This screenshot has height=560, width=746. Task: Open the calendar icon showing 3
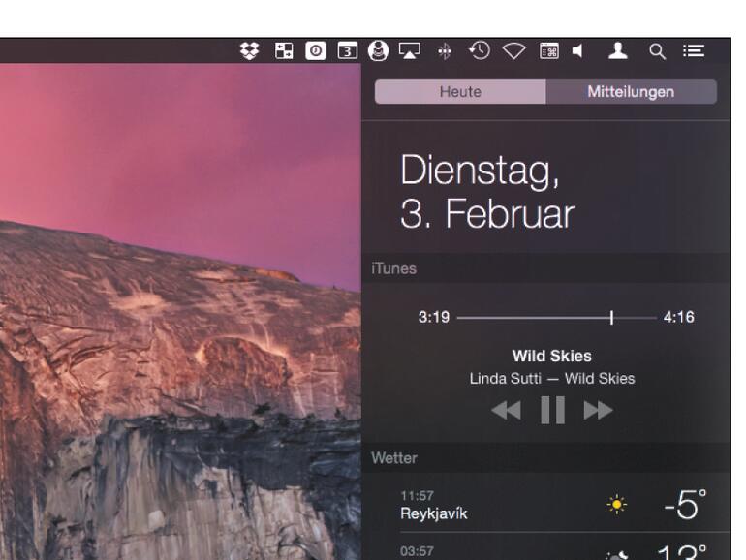(x=347, y=51)
